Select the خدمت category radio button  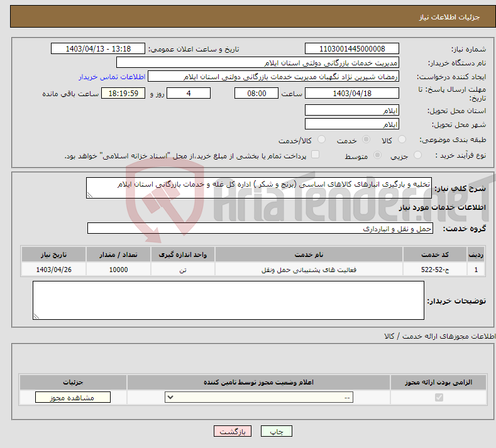pyautogui.click(x=366, y=139)
